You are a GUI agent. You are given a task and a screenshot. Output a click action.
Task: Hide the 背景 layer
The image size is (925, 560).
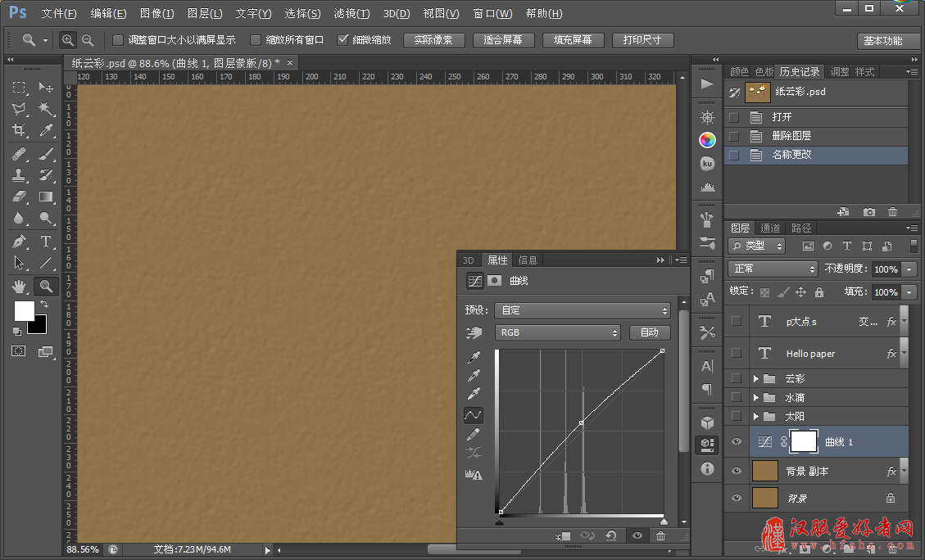click(737, 498)
